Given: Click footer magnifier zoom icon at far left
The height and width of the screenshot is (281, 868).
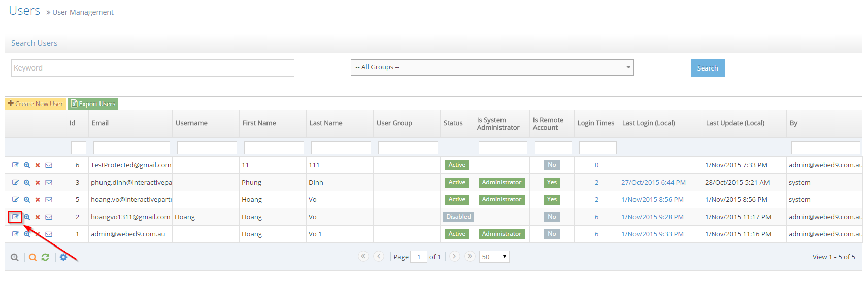Looking at the screenshot, I should pyautogui.click(x=15, y=257).
